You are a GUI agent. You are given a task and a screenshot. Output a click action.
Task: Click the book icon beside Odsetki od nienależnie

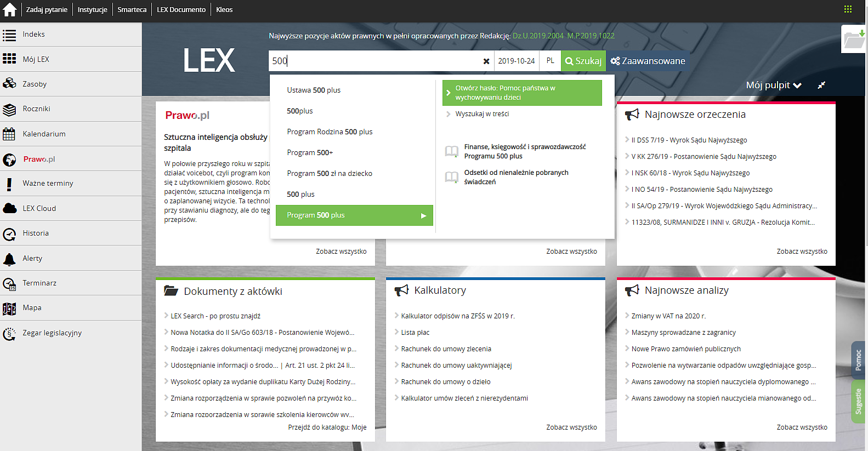pos(451,177)
